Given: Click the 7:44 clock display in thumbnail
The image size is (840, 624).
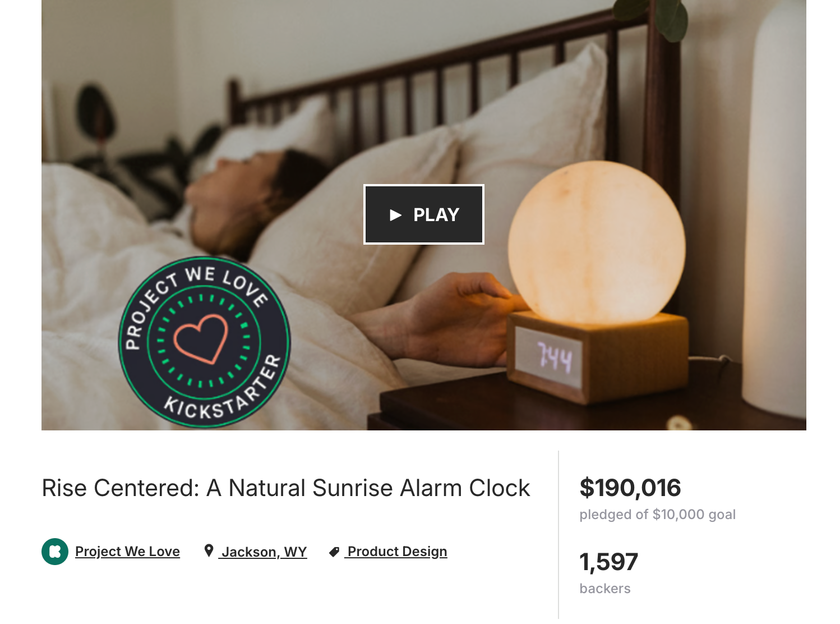Looking at the screenshot, I should (x=555, y=358).
